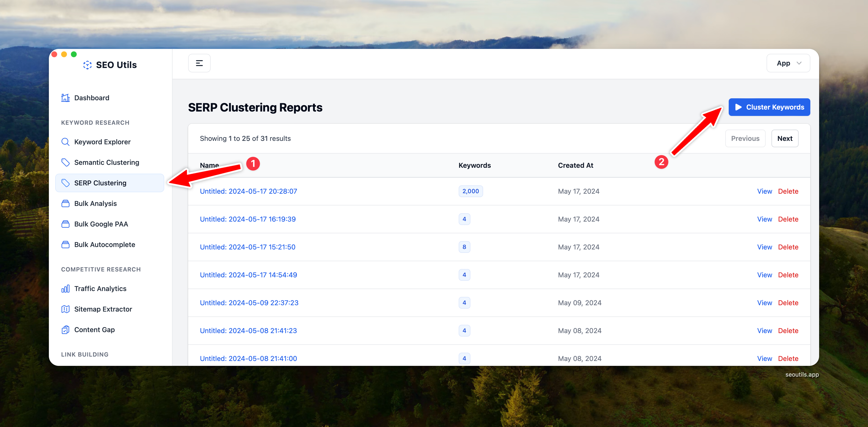The width and height of the screenshot is (868, 427).
Task: Click the Sitemap Extractor map icon
Action: coord(65,309)
